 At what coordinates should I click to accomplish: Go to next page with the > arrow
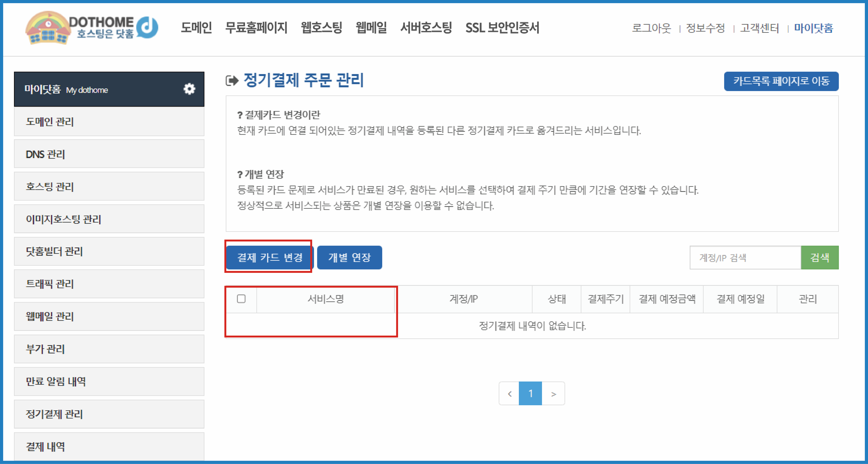tap(553, 394)
